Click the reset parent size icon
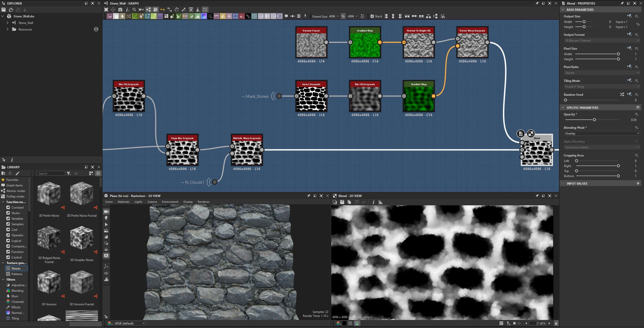 (363, 16)
